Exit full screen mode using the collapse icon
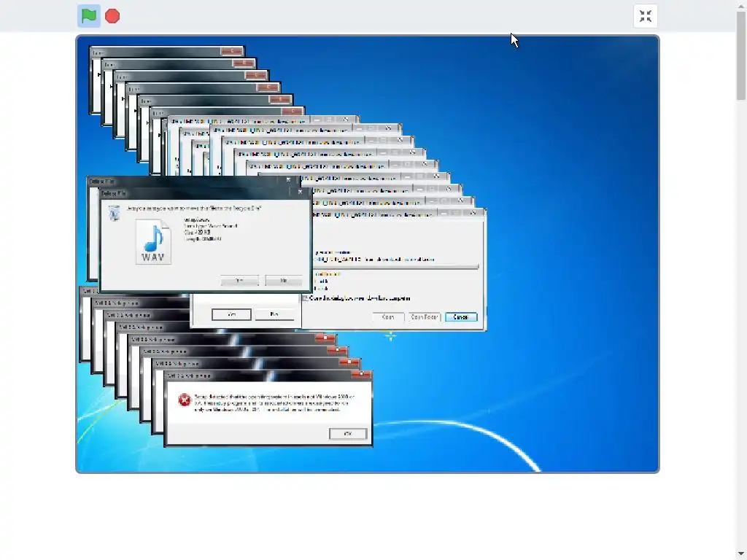This screenshot has height=560, width=747. click(x=646, y=16)
